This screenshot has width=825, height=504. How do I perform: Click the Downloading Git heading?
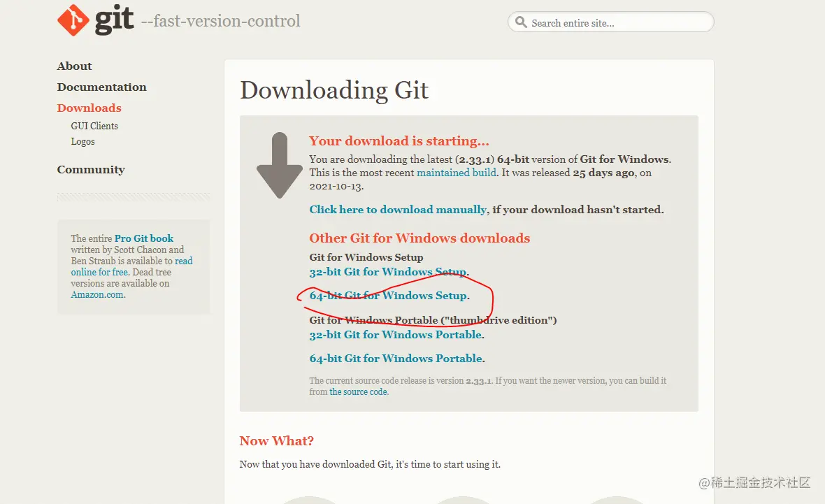point(334,90)
